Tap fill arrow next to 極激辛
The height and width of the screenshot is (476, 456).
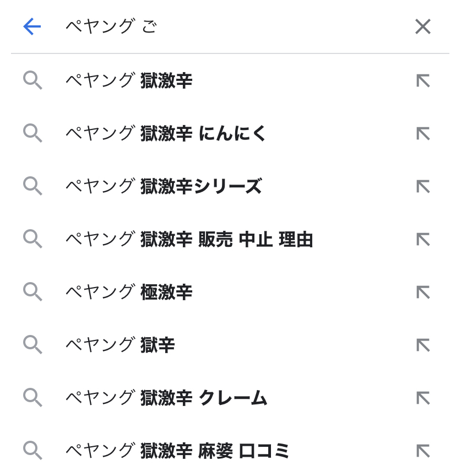[422, 293]
